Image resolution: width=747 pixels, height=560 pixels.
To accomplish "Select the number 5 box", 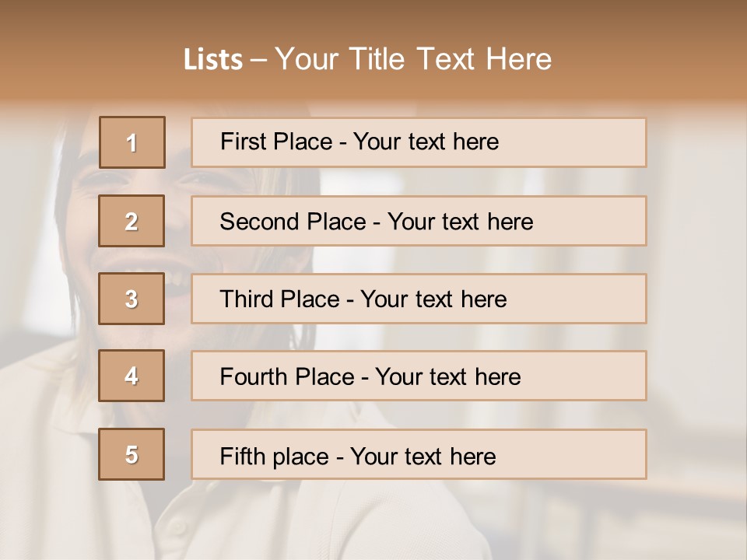I will point(132,454).
